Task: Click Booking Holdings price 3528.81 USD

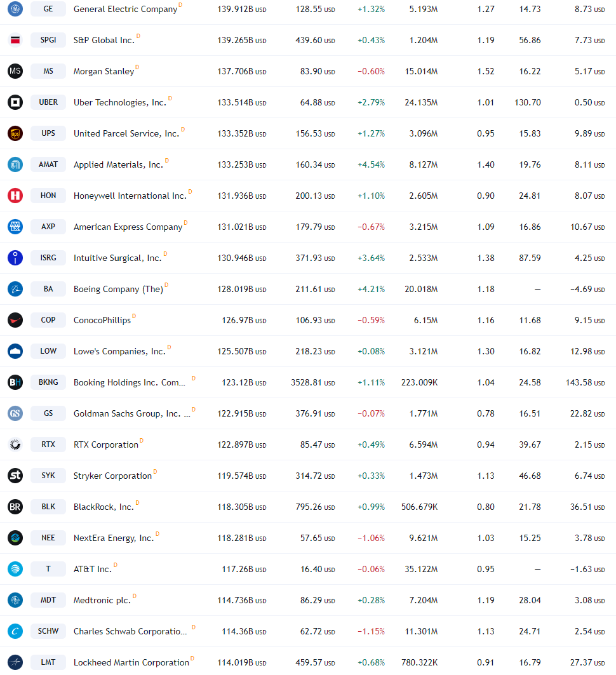Action: [x=312, y=383]
